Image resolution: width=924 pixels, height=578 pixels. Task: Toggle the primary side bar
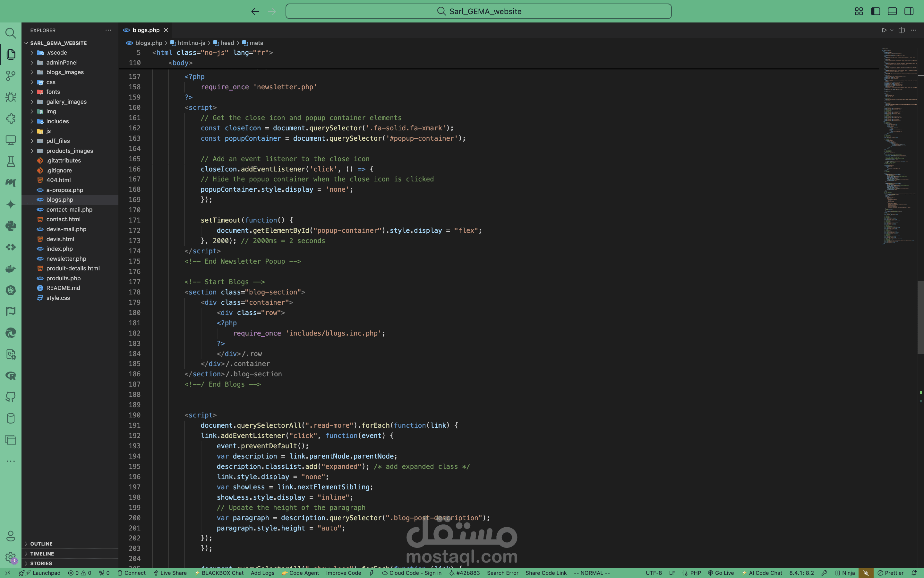(x=876, y=12)
